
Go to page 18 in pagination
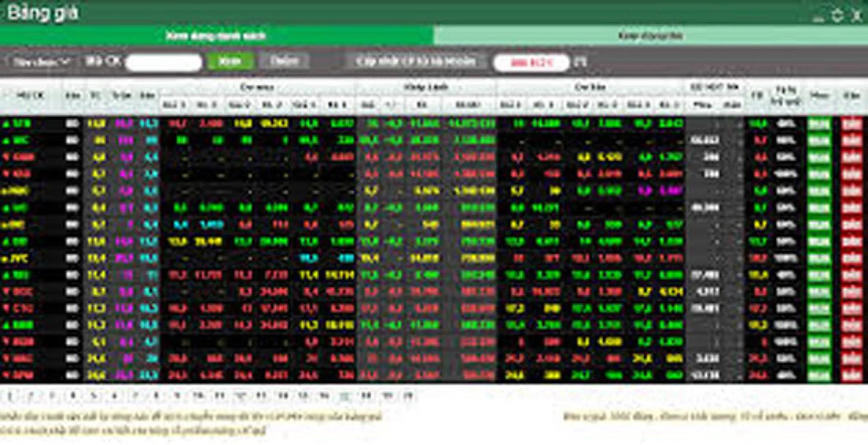coord(366,396)
